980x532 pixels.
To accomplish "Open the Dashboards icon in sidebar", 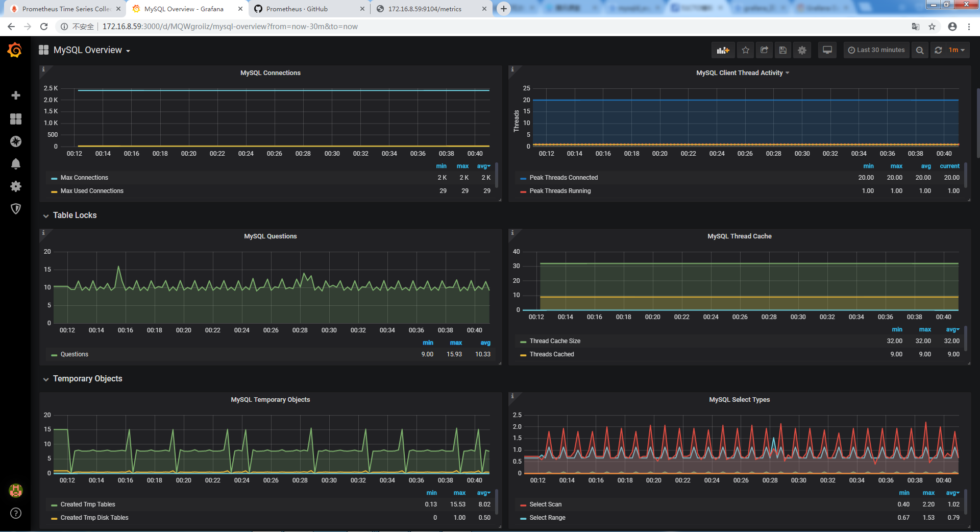I will click(x=16, y=119).
